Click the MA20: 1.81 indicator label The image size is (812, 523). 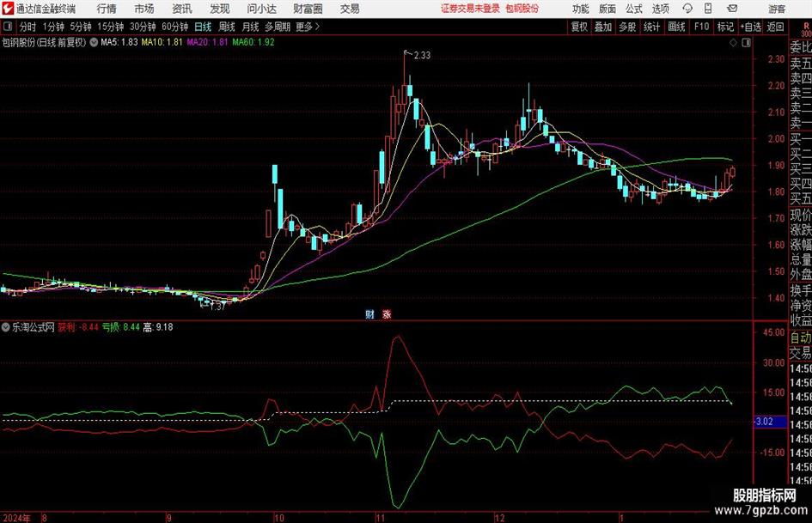pyautogui.click(x=208, y=42)
